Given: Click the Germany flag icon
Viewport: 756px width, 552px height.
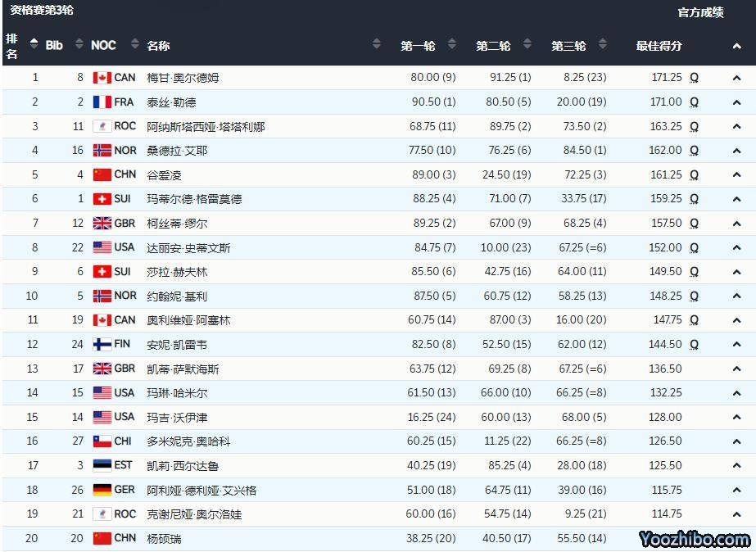Looking at the screenshot, I should pos(102,490).
